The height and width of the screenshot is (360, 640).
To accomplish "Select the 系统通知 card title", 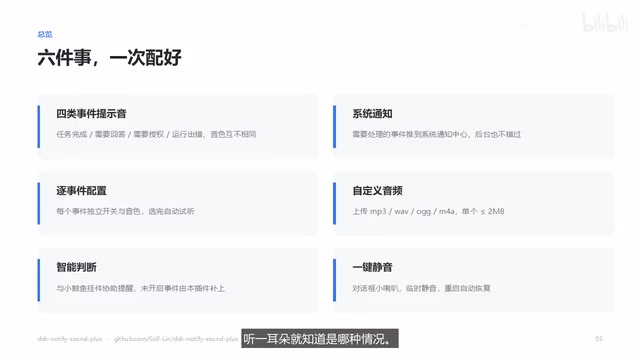I will click(x=372, y=114).
